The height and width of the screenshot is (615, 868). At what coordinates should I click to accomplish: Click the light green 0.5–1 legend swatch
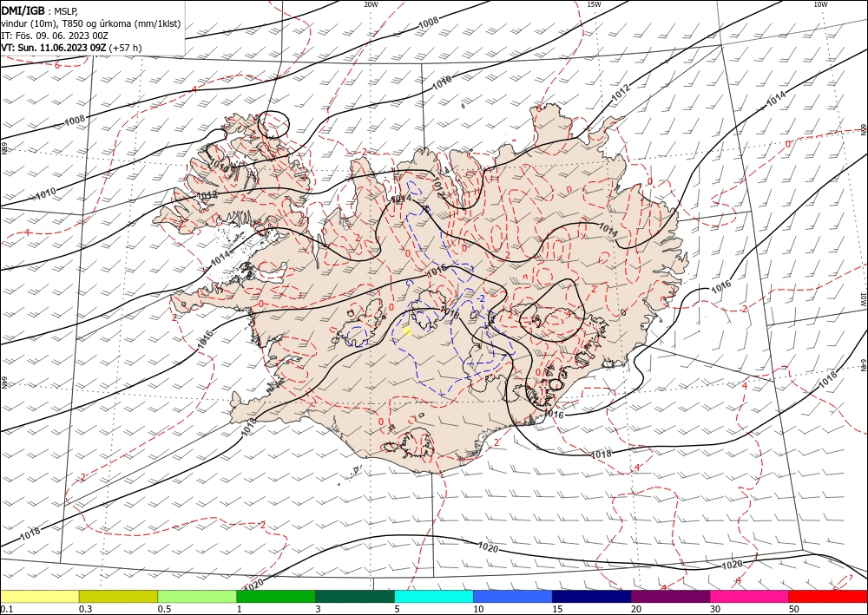pyautogui.click(x=197, y=596)
